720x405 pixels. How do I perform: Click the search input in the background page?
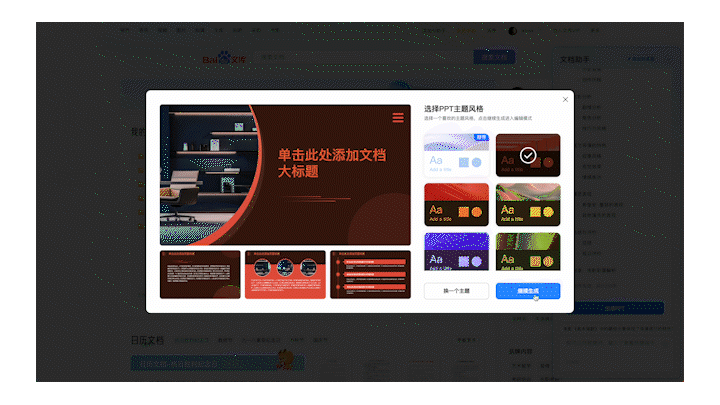click(365, 57)
